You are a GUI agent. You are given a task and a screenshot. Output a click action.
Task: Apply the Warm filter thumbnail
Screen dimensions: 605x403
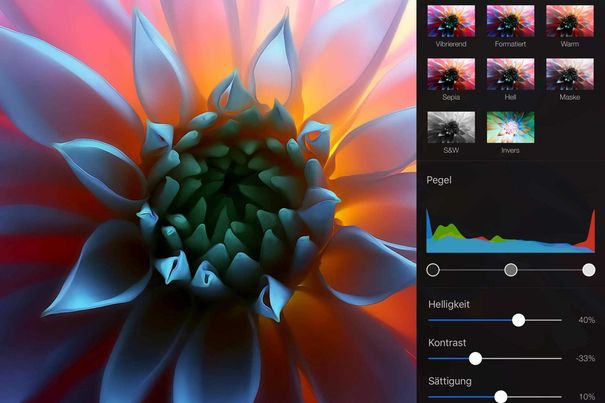pos(570,21)
